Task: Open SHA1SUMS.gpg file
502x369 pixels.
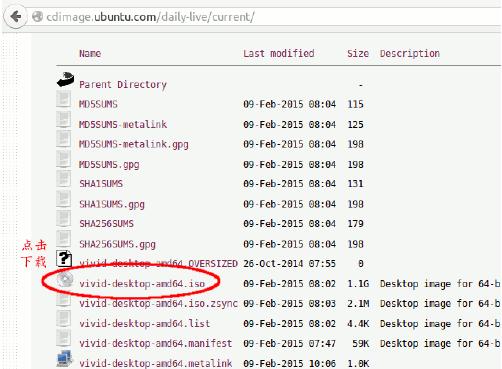Action: pyautogui.click(x=112, y=204)
